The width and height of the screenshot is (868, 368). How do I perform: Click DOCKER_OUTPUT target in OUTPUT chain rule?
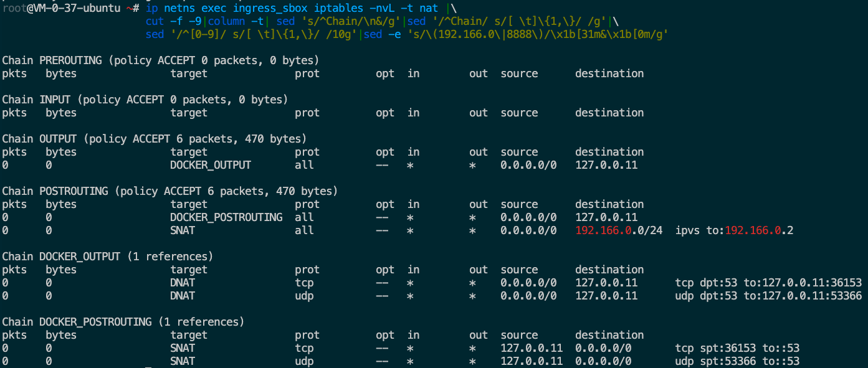pos(210,165)
